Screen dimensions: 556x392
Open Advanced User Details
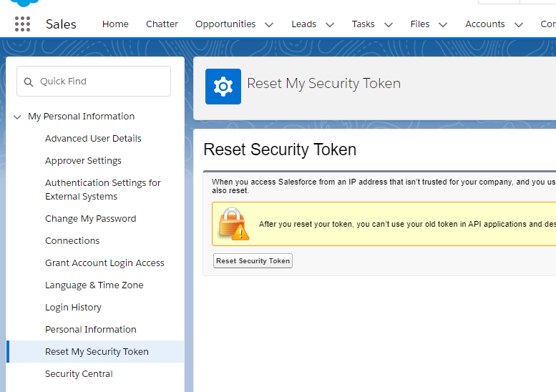[93, 138]
